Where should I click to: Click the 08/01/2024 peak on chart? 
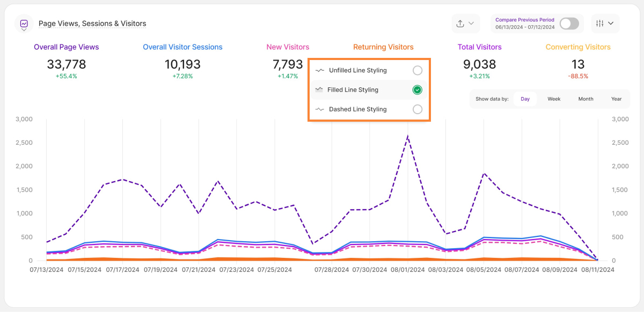click(x=408, y=136)
